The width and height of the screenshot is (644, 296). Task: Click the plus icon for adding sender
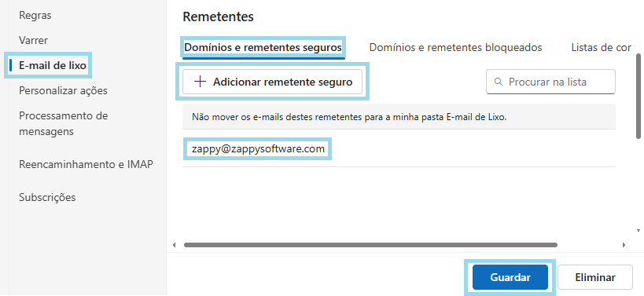(200, 82)
